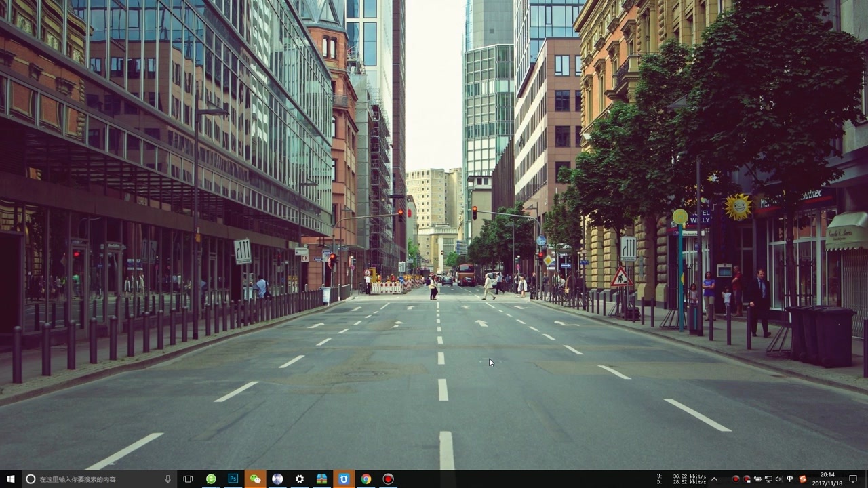This screenshot has width=868, height=488.
Task: Open the Windows Start menu
Action: click(10, 479)
